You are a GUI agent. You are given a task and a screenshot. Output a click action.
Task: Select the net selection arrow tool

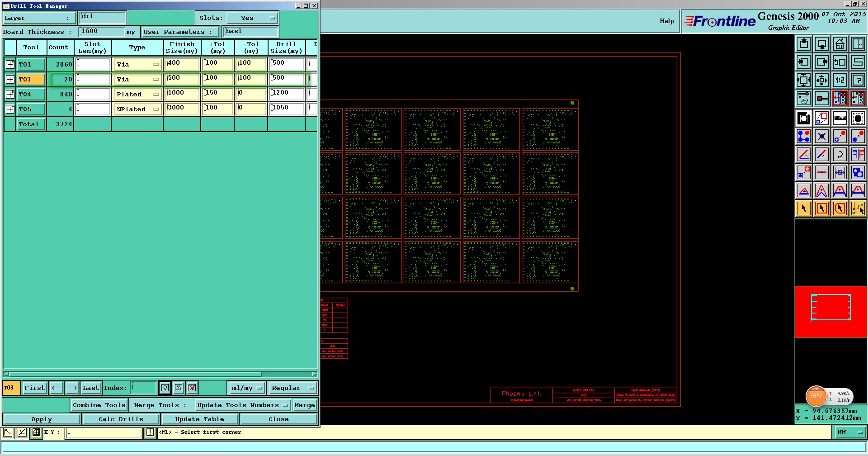(858, 209)
